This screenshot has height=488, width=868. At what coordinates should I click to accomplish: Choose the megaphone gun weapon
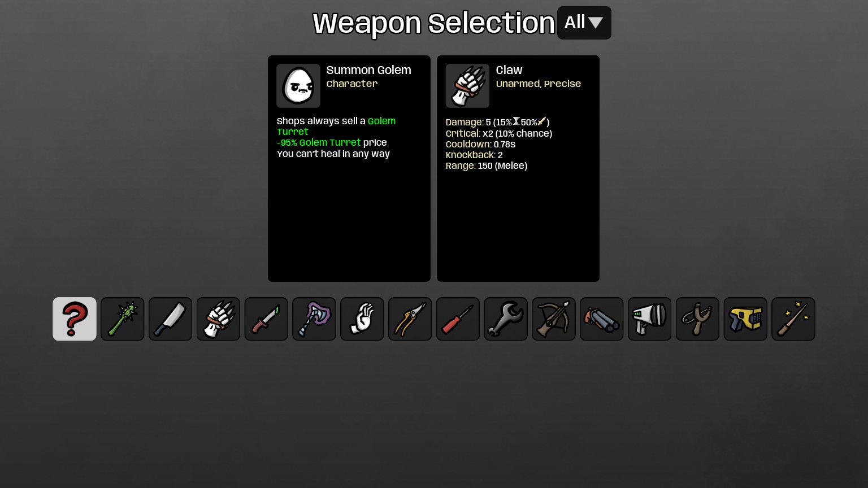pos(650,319)
